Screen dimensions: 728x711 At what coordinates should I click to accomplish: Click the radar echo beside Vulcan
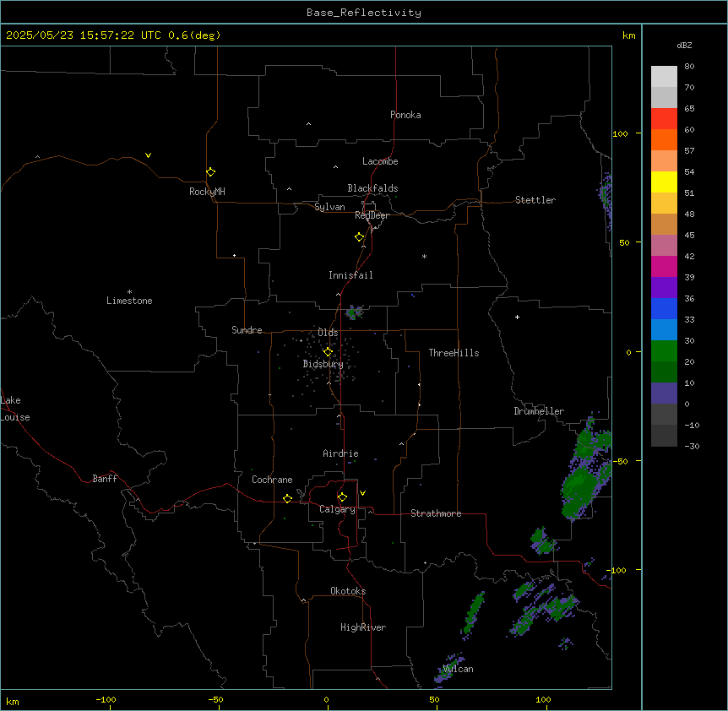pos(450,667)
